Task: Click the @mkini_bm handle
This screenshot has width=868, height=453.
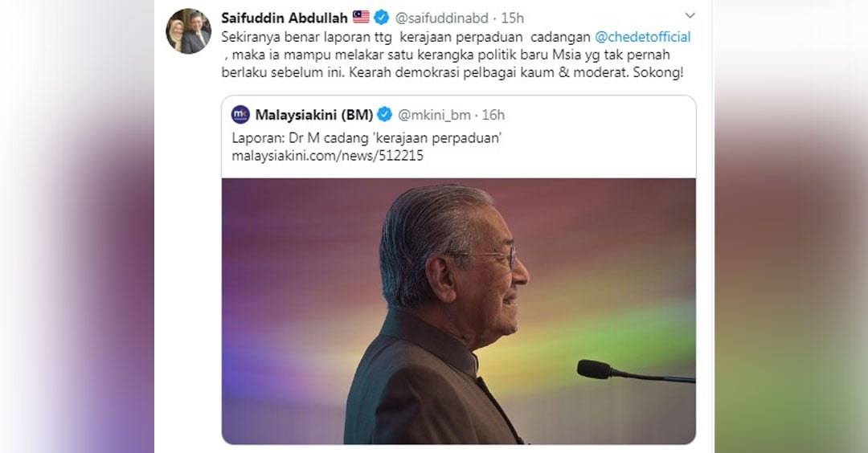Action: pos(435,115)
